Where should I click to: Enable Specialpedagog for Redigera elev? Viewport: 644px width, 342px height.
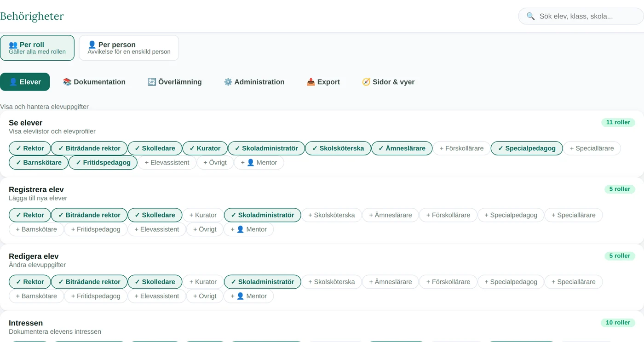click(x=511, y=282)
